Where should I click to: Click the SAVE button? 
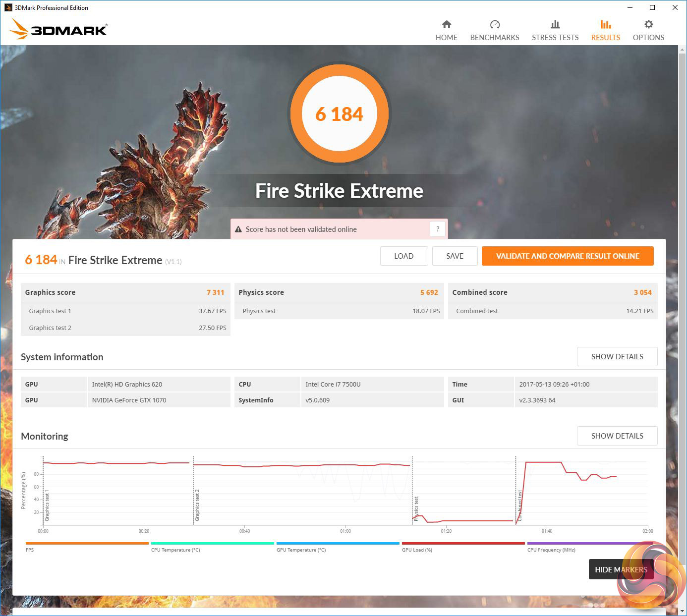pos(455,256)
